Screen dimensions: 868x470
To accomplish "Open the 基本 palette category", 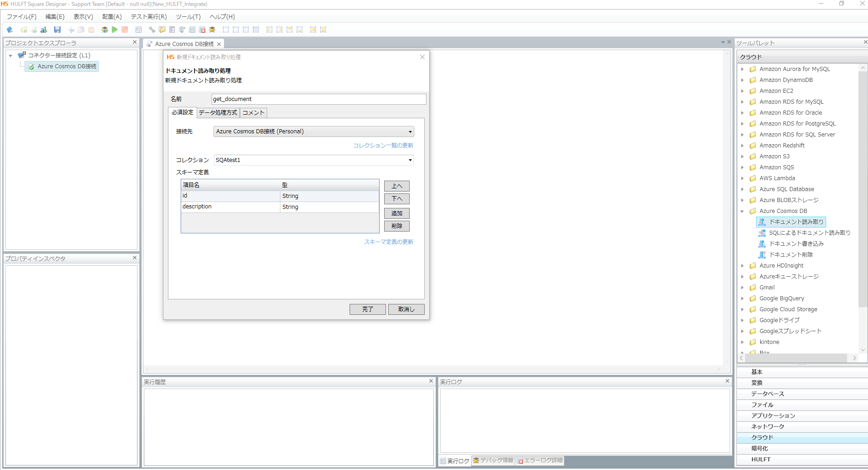I will pos(802,372).
